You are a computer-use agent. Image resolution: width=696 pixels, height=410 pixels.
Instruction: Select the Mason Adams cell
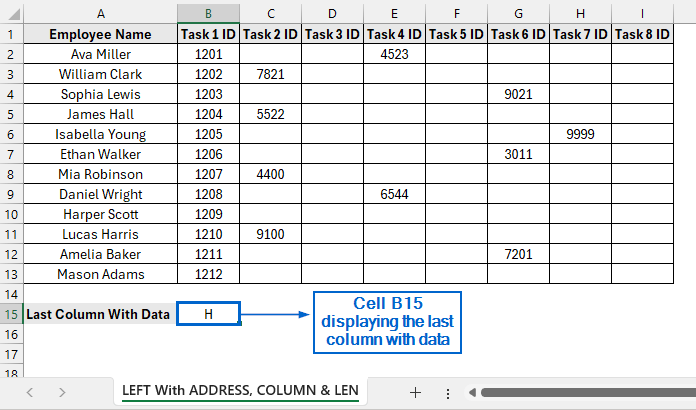[x=101, y=274]
